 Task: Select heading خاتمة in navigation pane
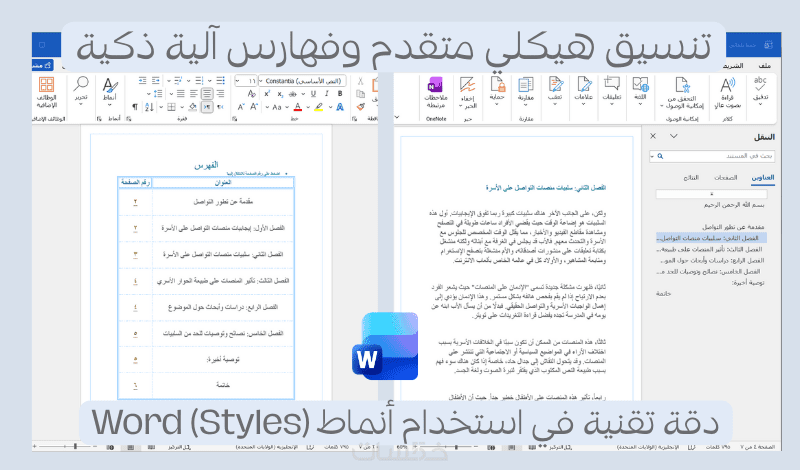tap(663, 293)
